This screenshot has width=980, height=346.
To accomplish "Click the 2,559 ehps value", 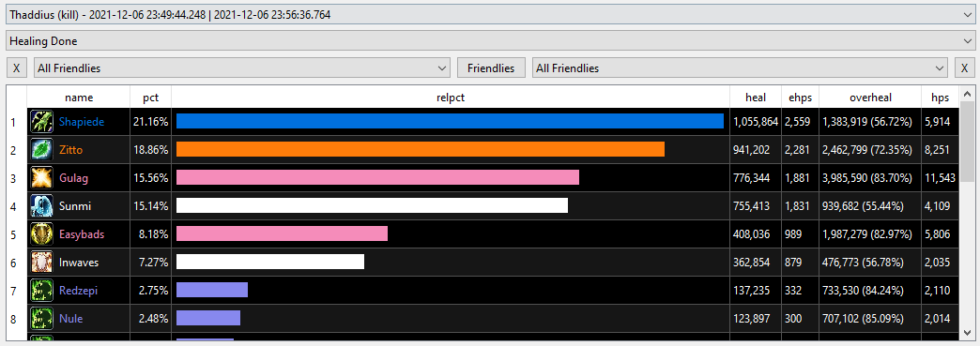I will click(x=798, y=122).
